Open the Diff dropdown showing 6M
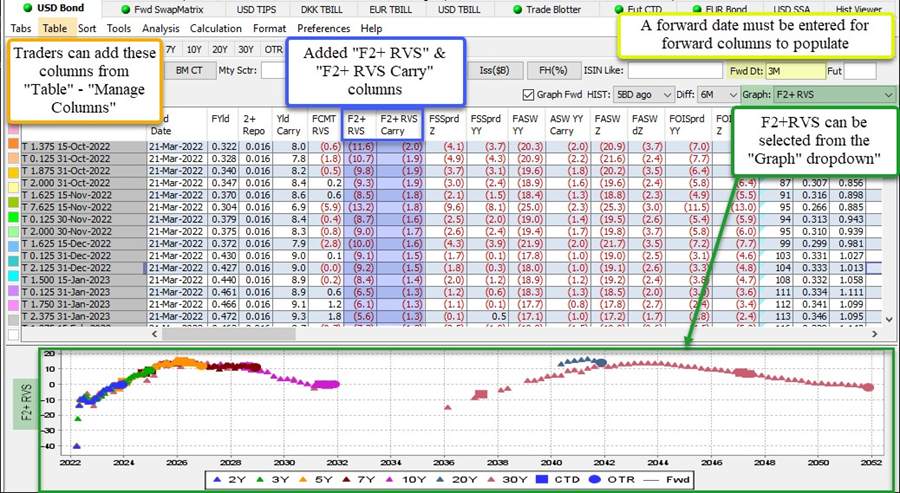 pyautogui.click(x=719, y=95)
